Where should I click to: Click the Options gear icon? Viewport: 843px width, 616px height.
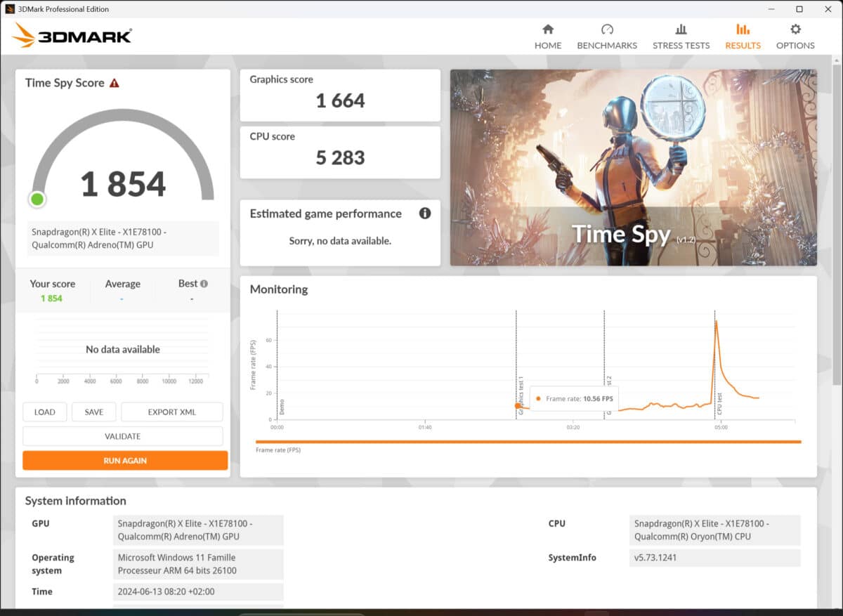[795, 29]
